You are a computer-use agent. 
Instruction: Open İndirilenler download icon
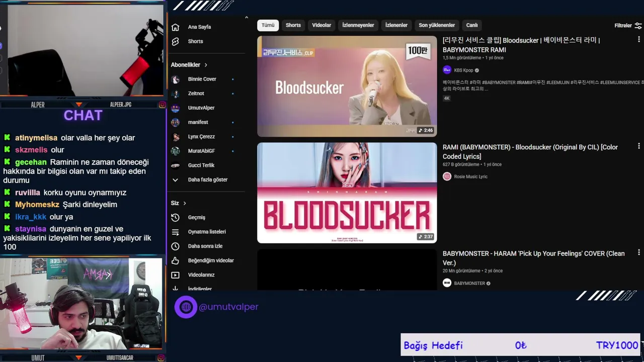175,289
